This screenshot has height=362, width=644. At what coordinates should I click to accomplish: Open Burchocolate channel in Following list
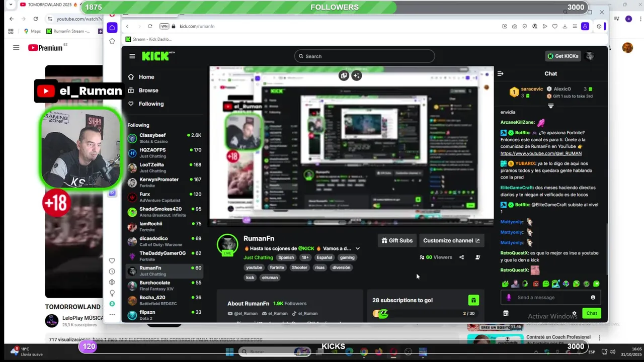click(164, 286)
